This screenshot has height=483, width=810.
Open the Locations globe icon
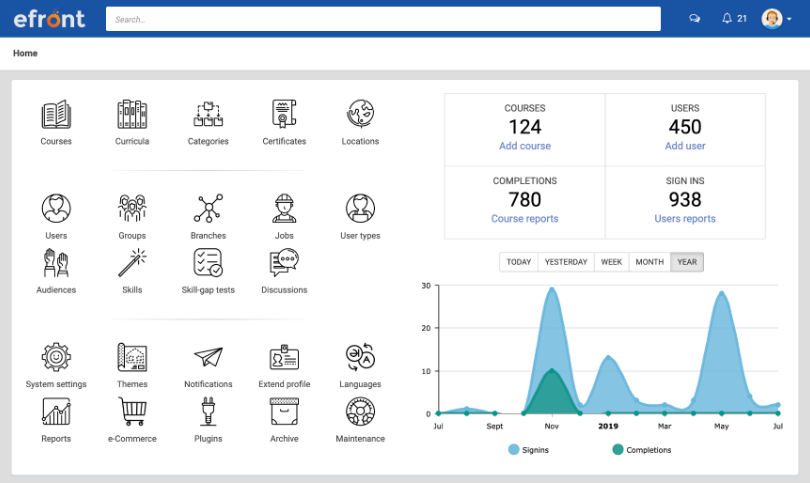(360, 114)
